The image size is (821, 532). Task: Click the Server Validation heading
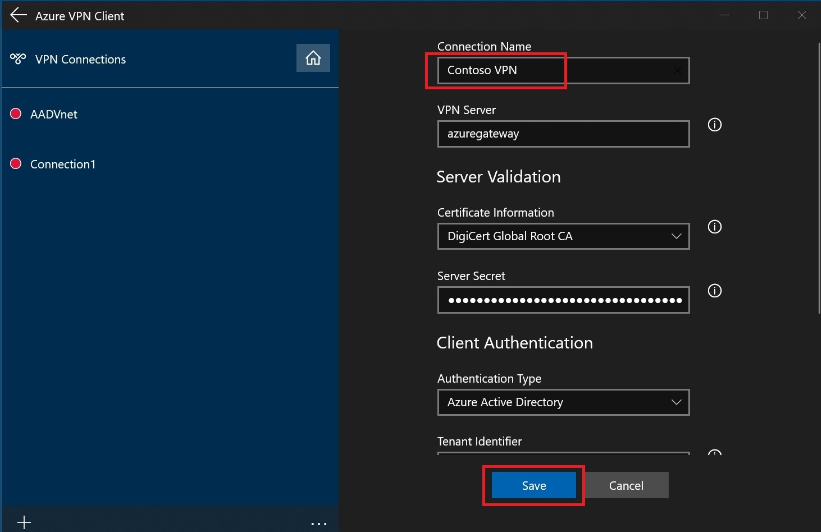pos(498,177)
